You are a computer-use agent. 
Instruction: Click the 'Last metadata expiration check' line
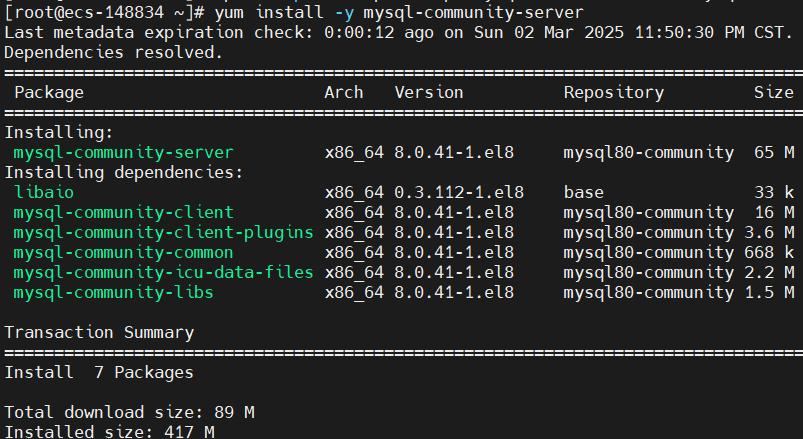click(x=398, y=32)
